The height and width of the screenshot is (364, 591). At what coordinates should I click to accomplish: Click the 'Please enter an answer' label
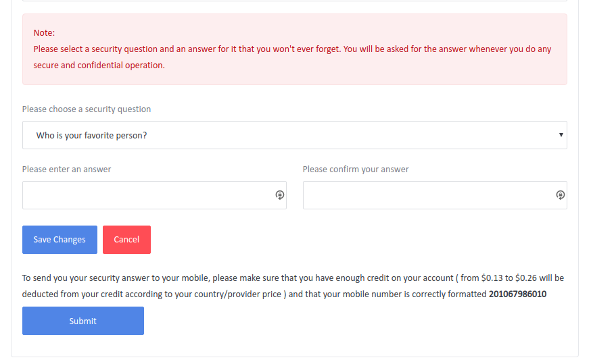coord(66,170)
